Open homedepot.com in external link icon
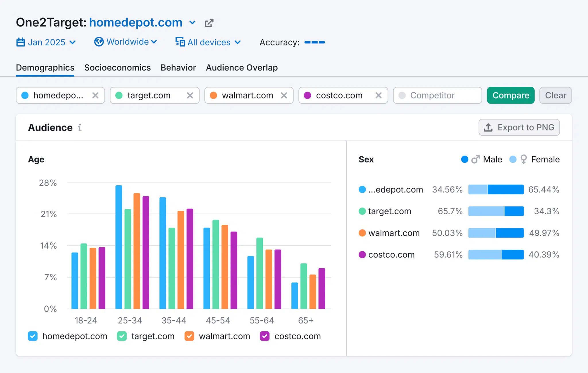 [209, 23]
